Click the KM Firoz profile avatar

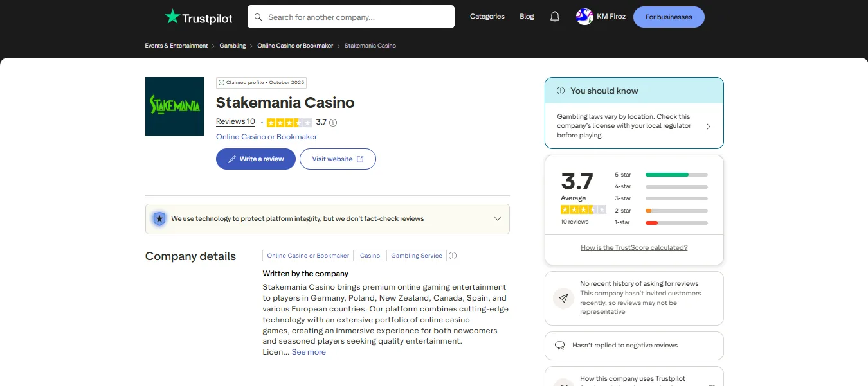tap(584, 17)
